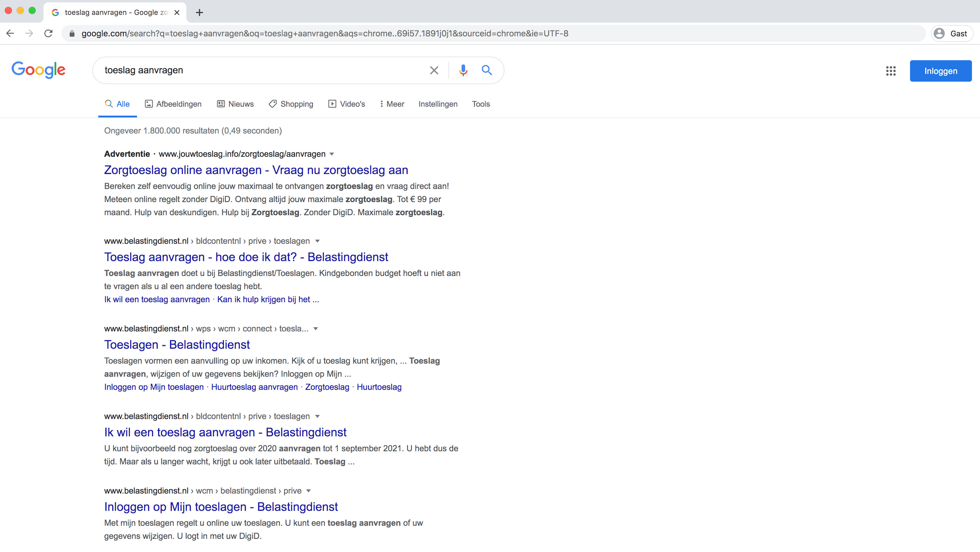Open Huurtoeslag aanvragen sitelink
Image resolution: width=980 pixels, height=552 pixels.
(x=254, y=387)
